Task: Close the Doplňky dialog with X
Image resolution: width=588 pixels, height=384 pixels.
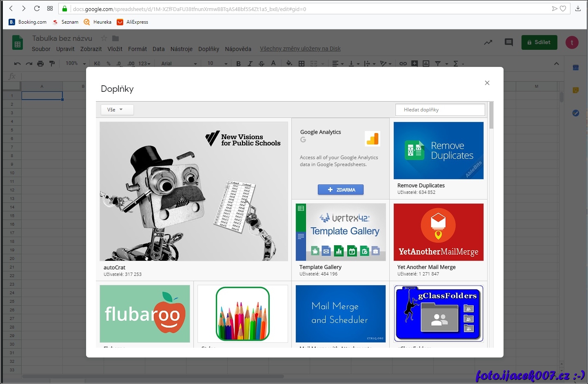Action: pyautogui.click(x=487, y=83)
